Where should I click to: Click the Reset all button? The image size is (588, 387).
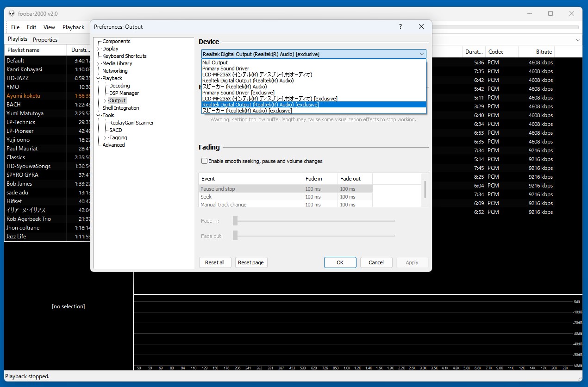tap(215, 262)
